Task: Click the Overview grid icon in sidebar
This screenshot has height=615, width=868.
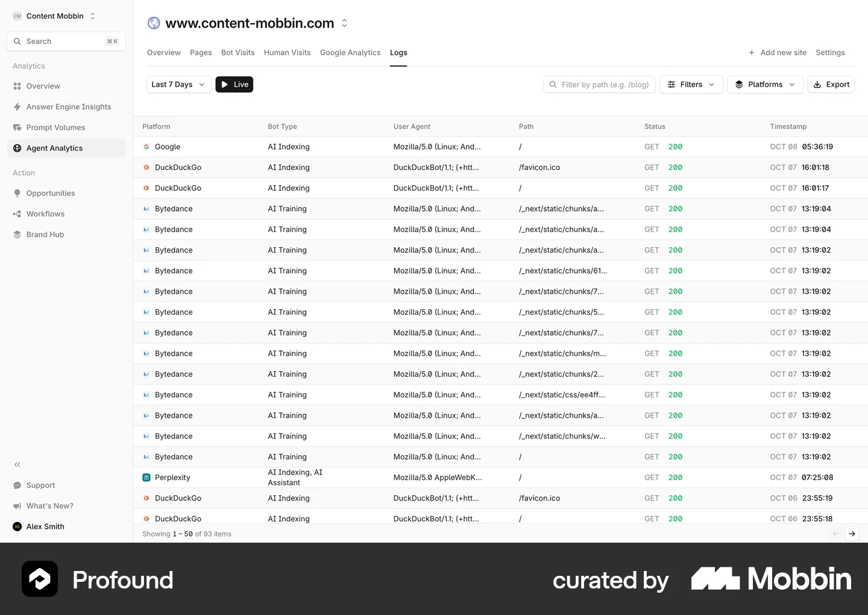Action: point(17,86)
